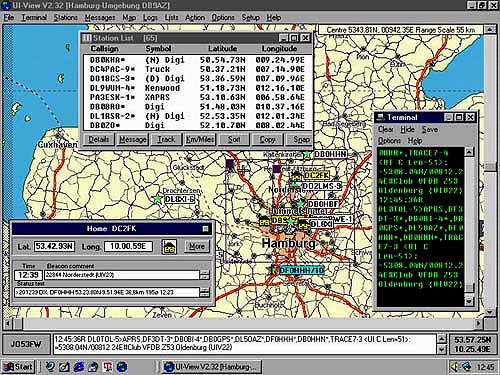Select the DL8XI-6 star station on the map
500x375 pixels.
pos(157,199)
